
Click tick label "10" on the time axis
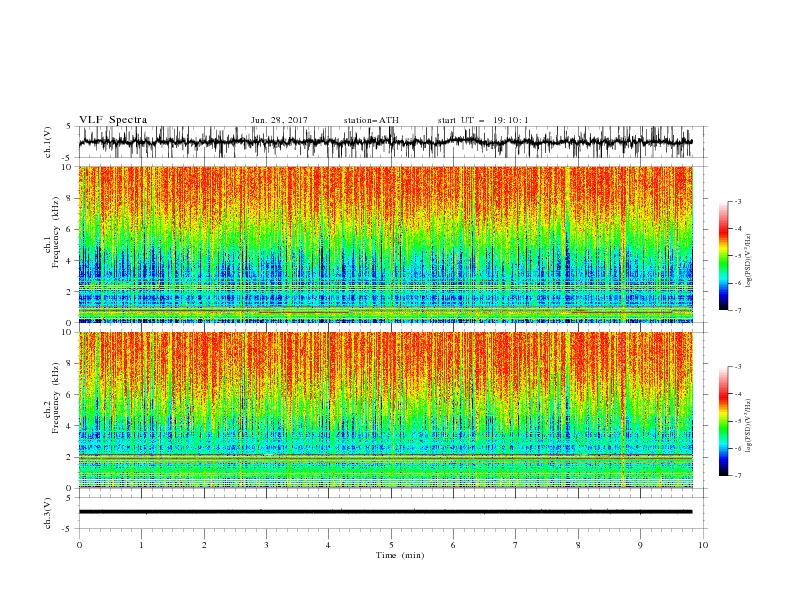click(x=703, y=545)
